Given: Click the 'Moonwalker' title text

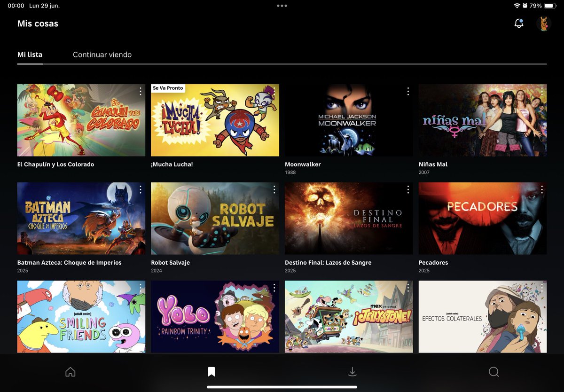Looking at the screenshot, I should click(x=303, y=165).
